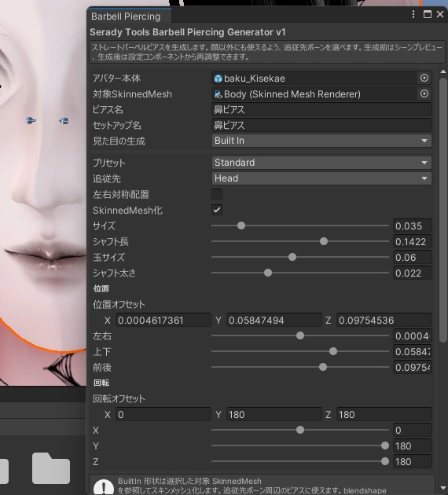Open the 見た目の生成 Built In dropdown

(321, 141)
